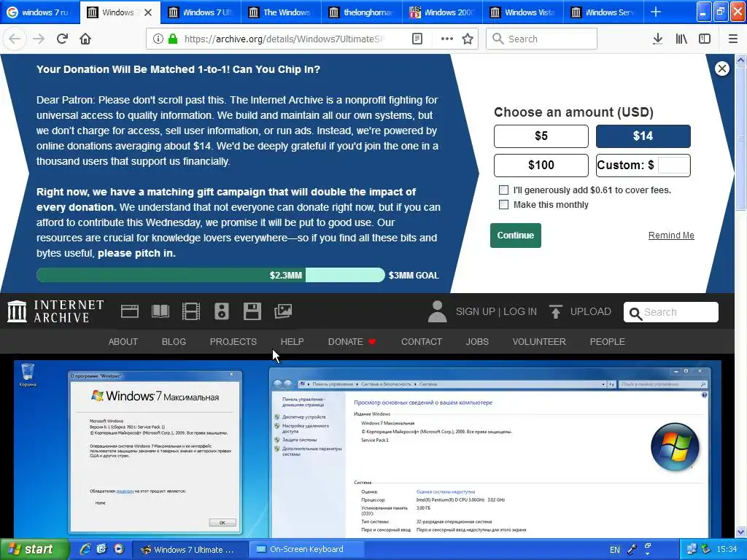Viewport: 747px width, 560px height.
Task: Switch to the 'The Windows' tab
Action: pyautogui.click(x=281, y=12)
